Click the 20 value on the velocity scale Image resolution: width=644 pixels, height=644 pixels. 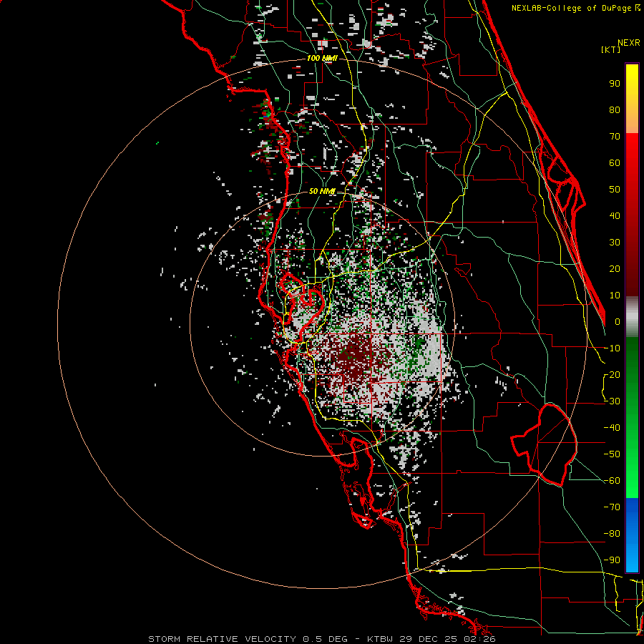click(x=615, y=268)
